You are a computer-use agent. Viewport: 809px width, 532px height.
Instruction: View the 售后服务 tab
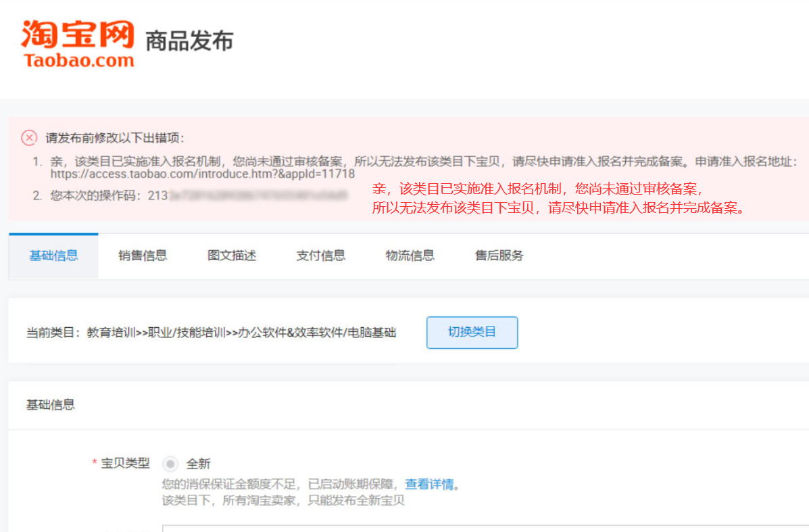click(x=498, y=256)
